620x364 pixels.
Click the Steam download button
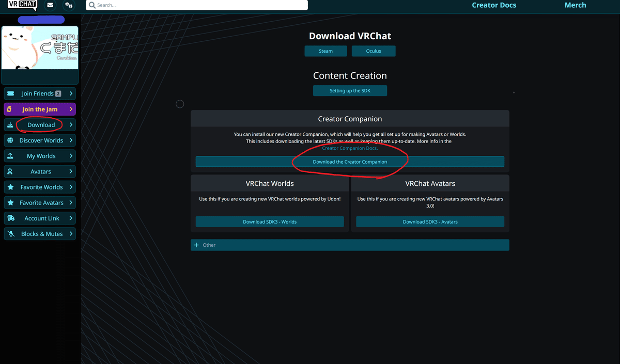[x=326, y=51]
